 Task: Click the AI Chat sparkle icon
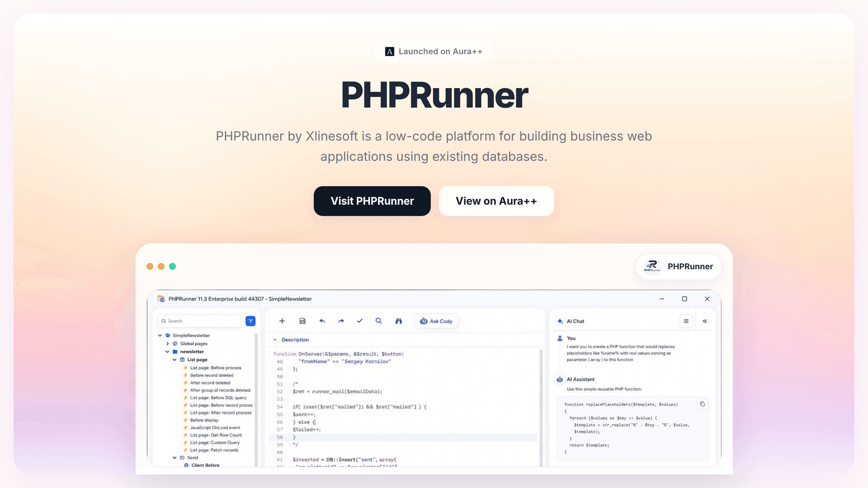(560, 321)
